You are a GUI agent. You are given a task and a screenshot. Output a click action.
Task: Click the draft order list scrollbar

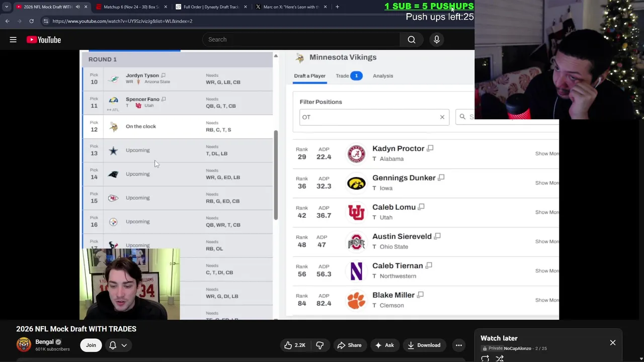(275, 174)
